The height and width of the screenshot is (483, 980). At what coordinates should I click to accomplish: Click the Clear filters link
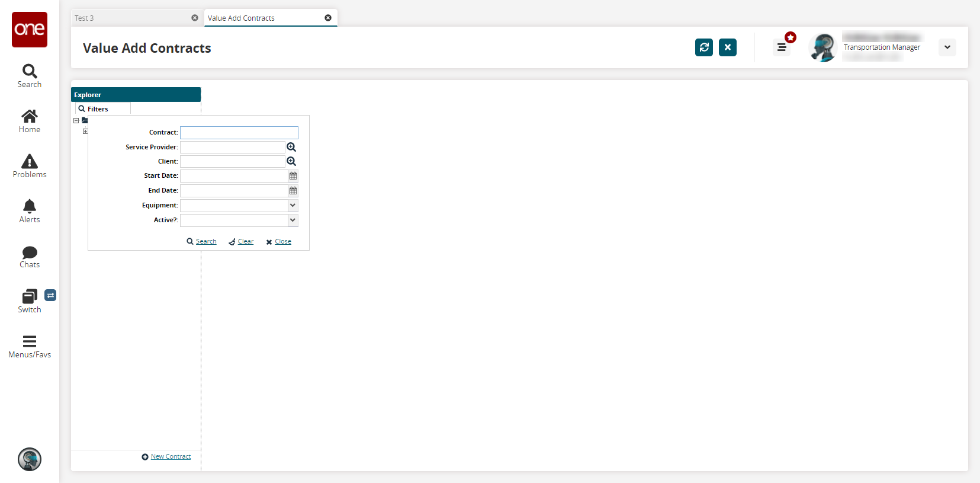[x=246, y=241]
